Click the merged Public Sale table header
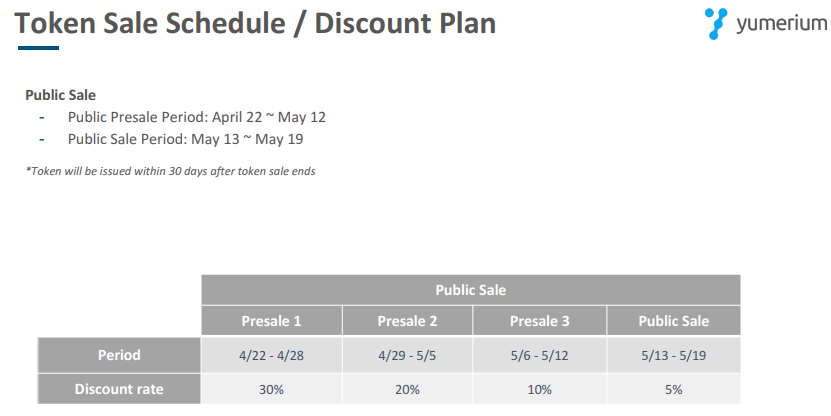831x416 pixels. (470, 290)
